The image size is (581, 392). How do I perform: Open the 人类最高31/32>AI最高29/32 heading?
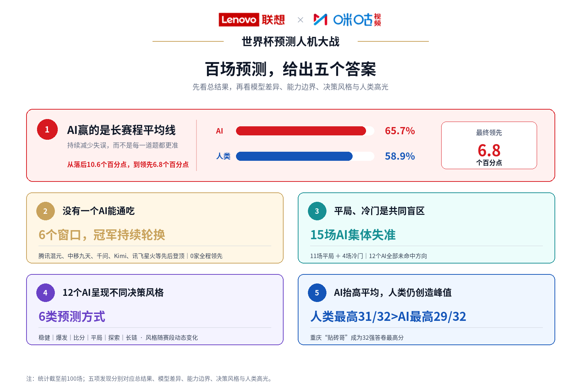[388, 317]
